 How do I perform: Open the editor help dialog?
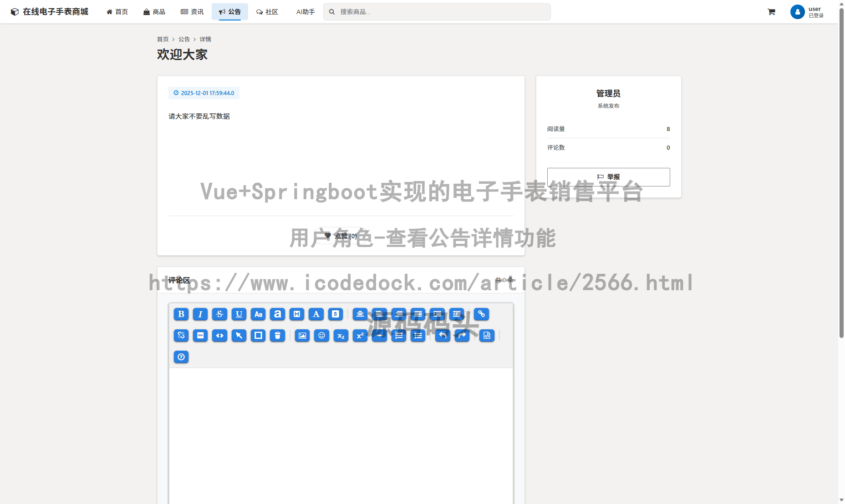181,357
